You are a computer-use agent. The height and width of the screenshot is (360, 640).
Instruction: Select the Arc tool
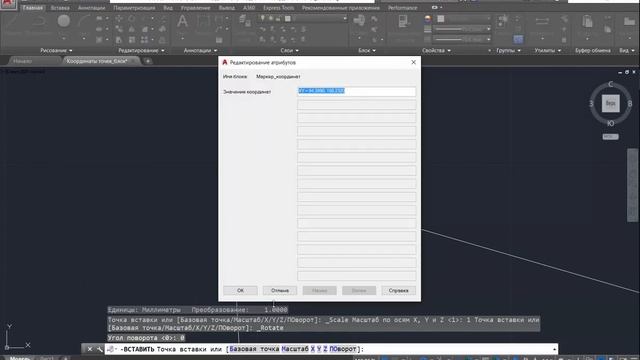(84, 20)
